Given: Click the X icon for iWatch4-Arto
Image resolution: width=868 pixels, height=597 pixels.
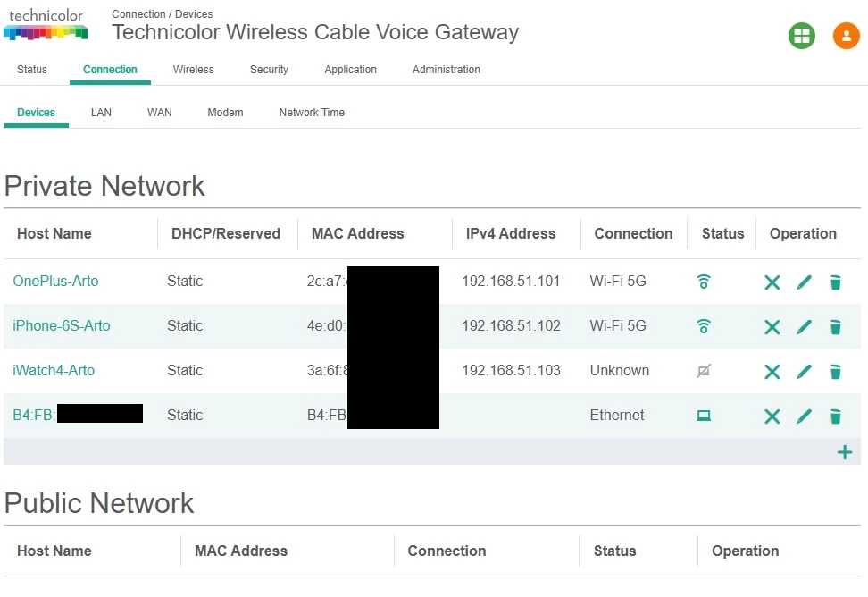Looking at the screenshot, I should (x=772, y=372).
